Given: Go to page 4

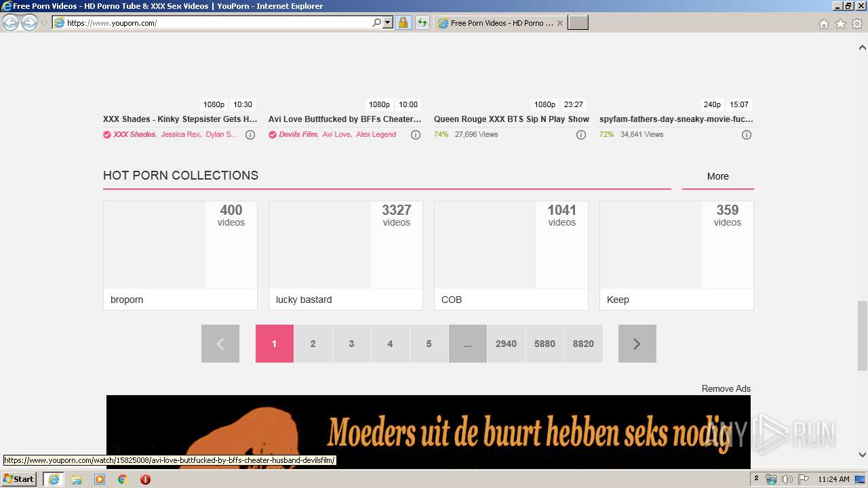Looking at the screenshot, I should coord(391,344).
